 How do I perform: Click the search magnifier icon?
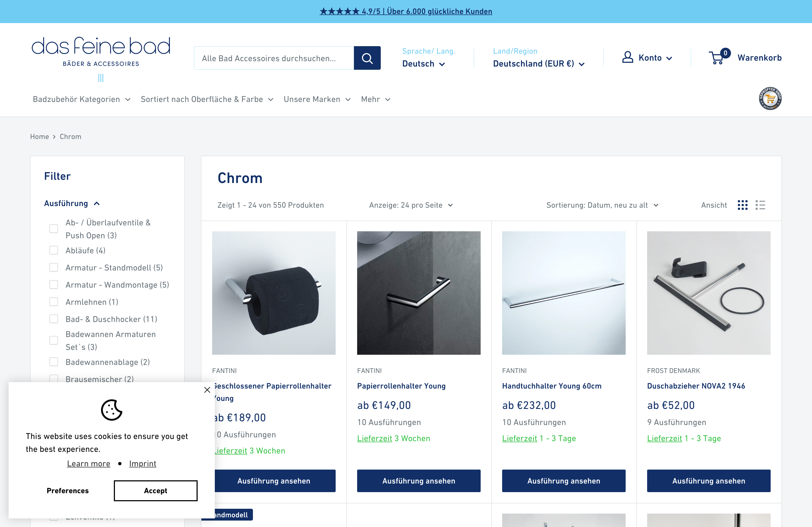click(367, 58)
